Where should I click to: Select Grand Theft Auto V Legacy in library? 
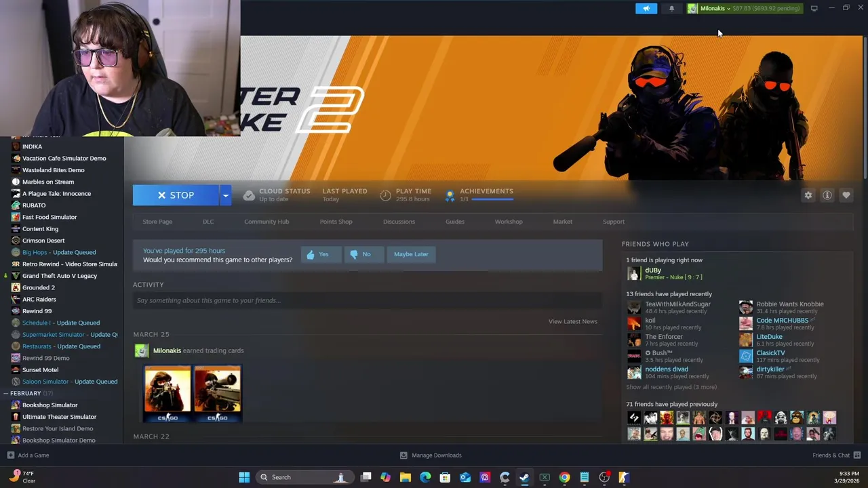tap(60, 276)
